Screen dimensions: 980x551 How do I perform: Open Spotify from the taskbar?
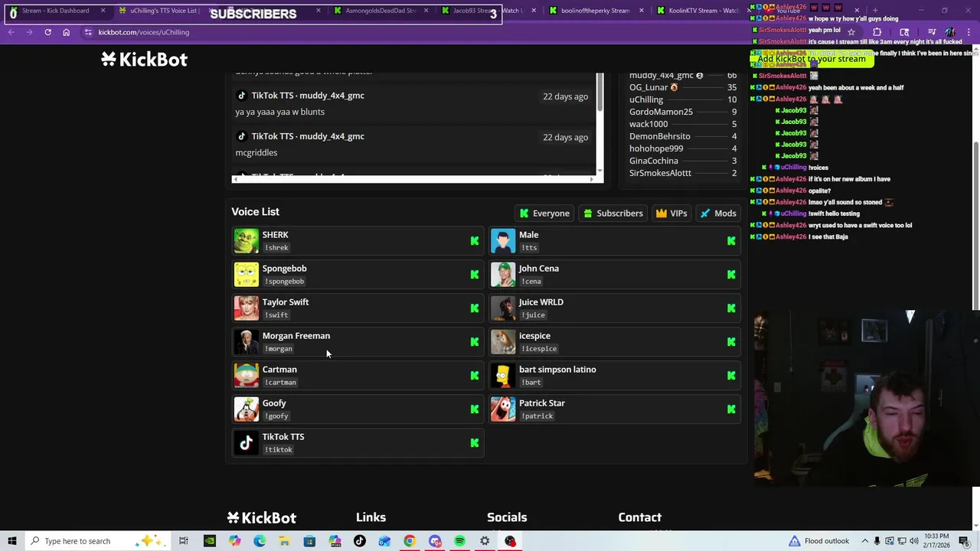point(459,541)
